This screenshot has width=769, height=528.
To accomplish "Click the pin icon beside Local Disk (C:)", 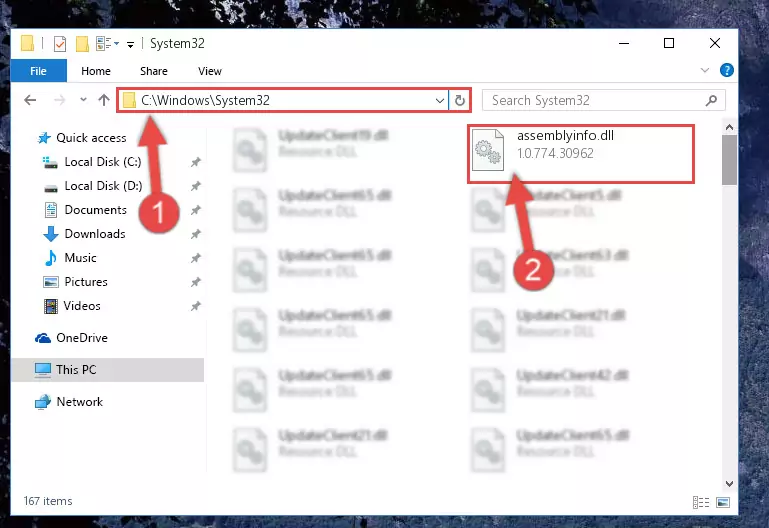I will tap(196, 162).
